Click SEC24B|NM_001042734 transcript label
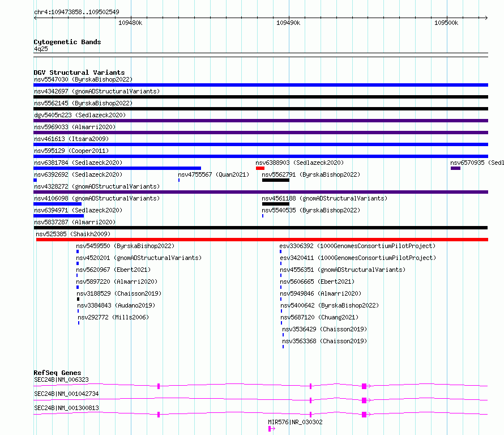The height and width of the screenshot is (435, 504). point(66,394)
